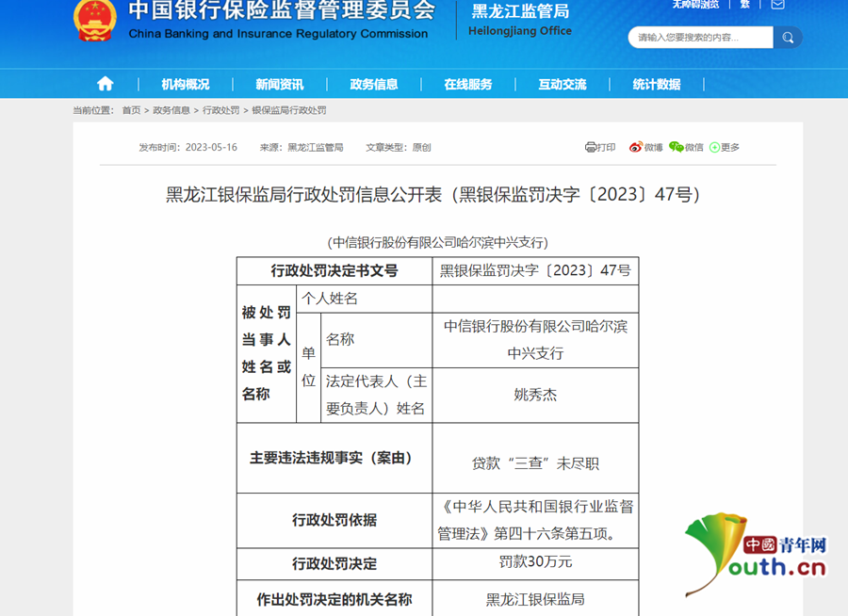Image resolution: width=848 pixels, height=616 pixels.
Task: Click the 被处罚当事人姓名或名称 cell
Action: tap(267, 354)
